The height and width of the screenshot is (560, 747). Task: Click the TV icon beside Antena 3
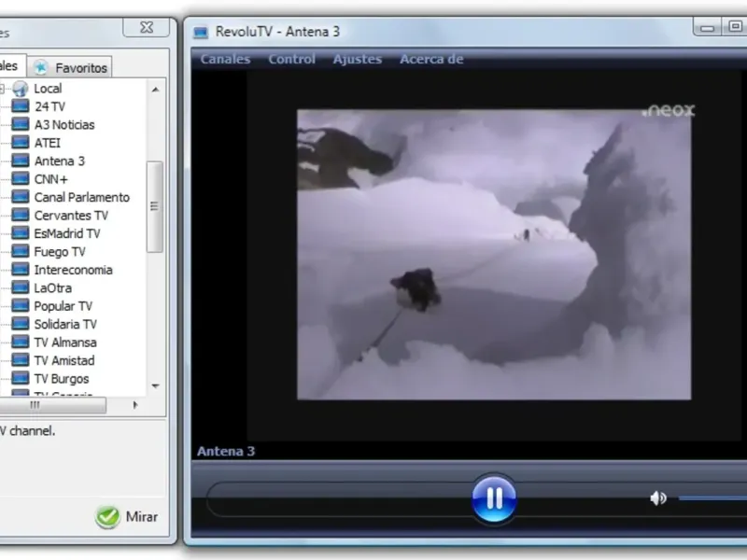coord(20,160)
